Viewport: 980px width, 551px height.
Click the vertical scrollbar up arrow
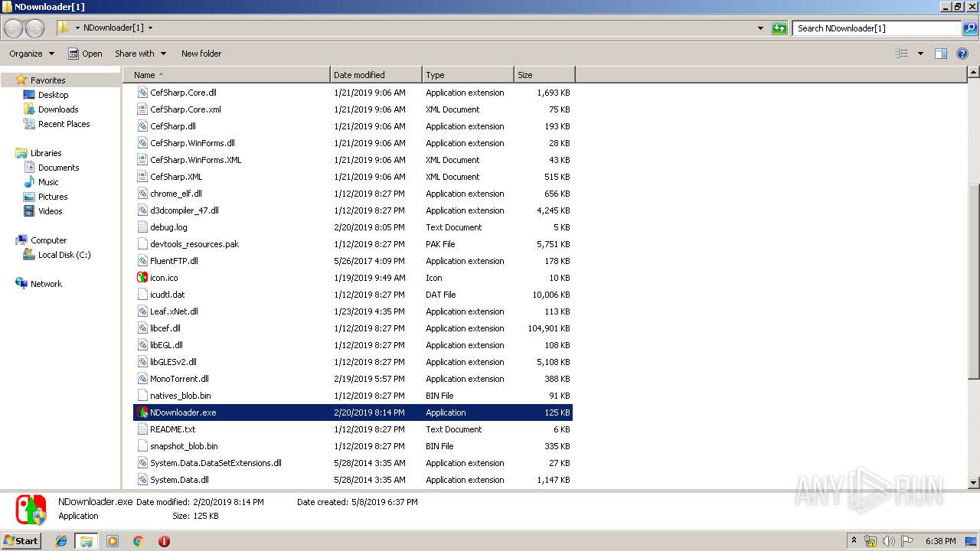click(974, 73)
